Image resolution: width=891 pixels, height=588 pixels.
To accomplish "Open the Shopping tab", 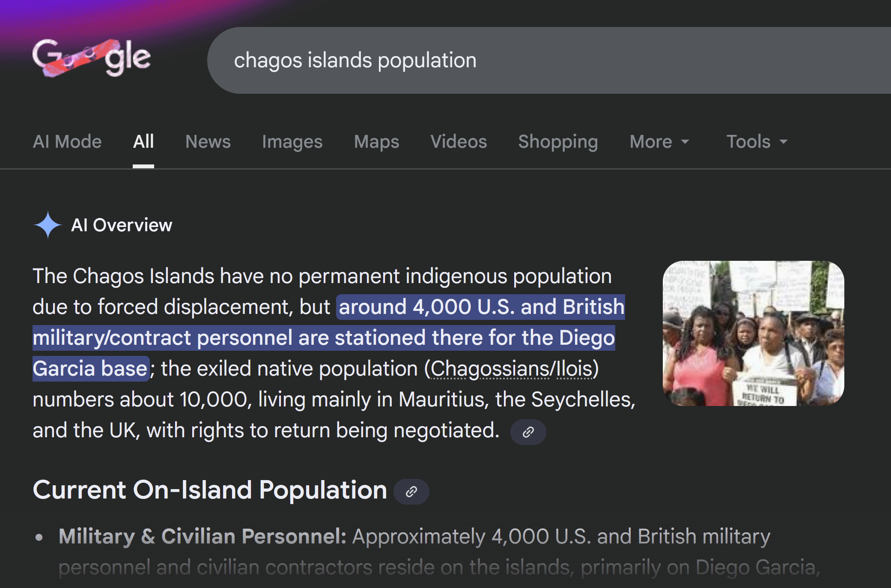I will coord(558,142).
